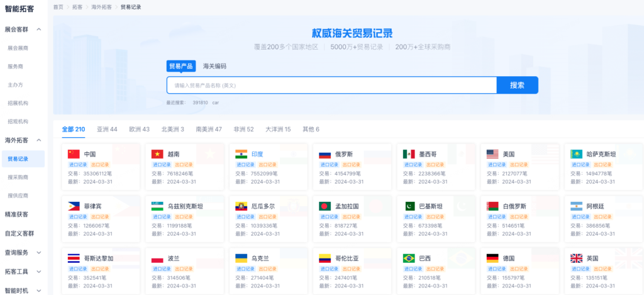This screenshot has width=644, height=295.
Task: Open 搜采购商 in the sidebar
Action: coord(18,177)
